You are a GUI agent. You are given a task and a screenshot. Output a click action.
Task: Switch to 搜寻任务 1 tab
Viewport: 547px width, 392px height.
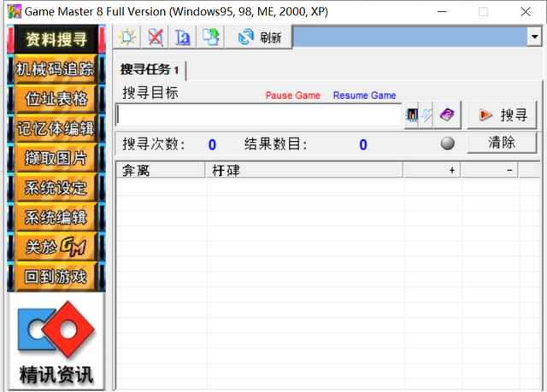pyautogui.click(x=150, y=70)
